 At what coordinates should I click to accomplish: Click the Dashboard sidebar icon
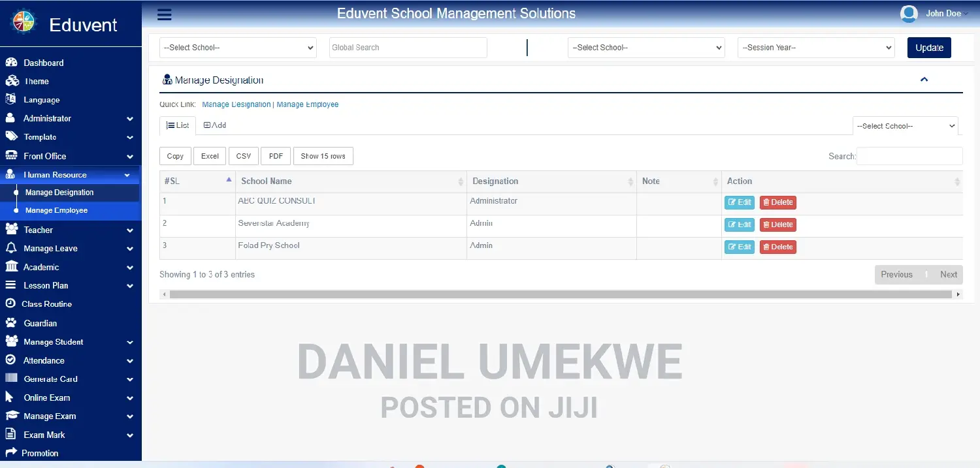(x=11, y=63)
